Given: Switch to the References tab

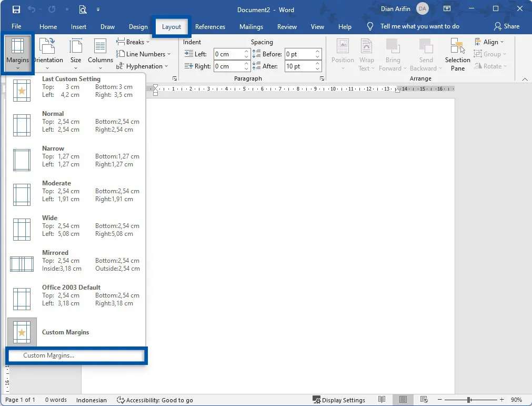Looking at the screenshot, I should pyautogui.click(x=210, y=27).
